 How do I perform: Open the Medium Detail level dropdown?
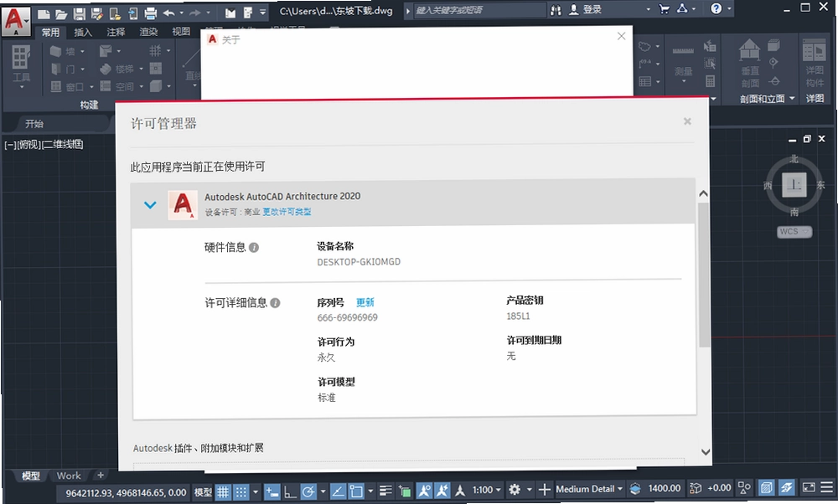589,489
